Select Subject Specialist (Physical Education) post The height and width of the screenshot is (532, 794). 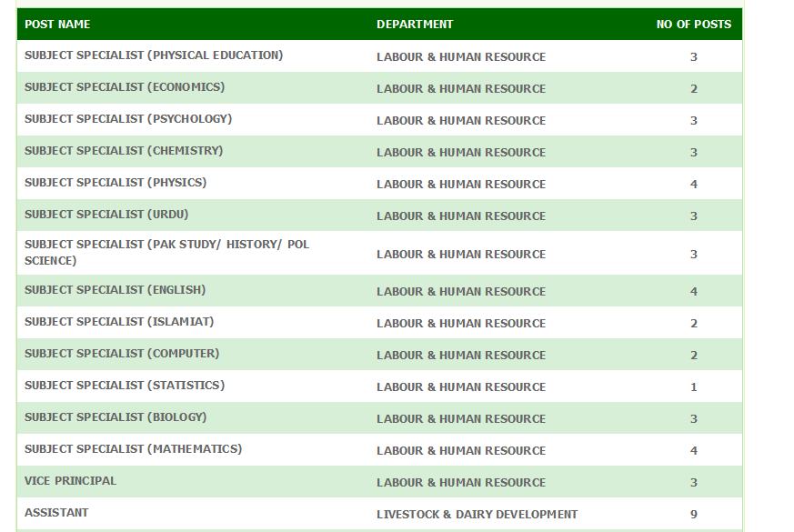[154, 55]
